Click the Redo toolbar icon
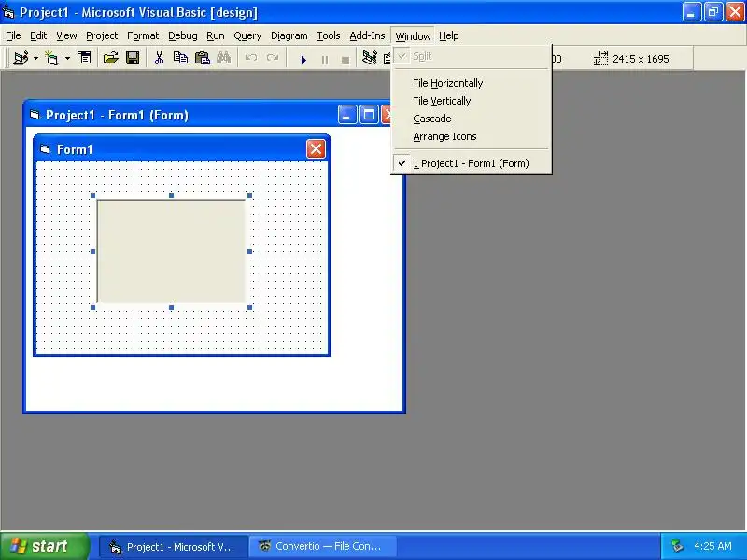 click(x=273, y=58)
